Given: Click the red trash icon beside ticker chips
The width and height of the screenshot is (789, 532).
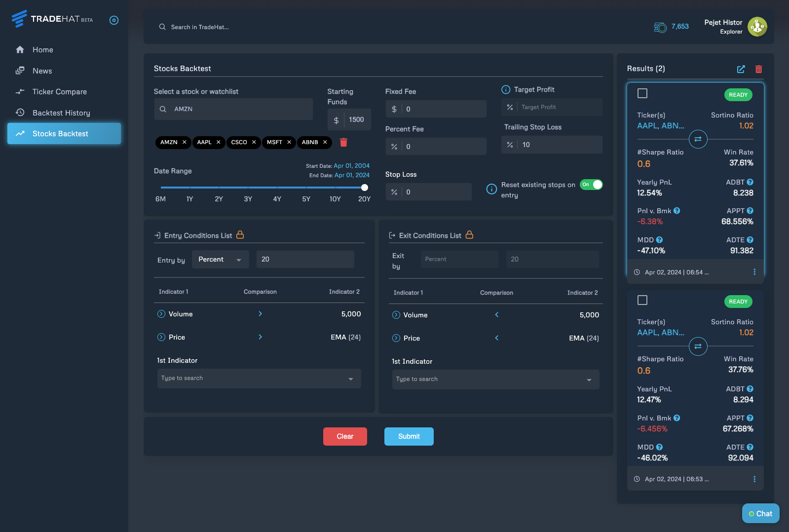Looking at the screenshot, I should [343, 142].
